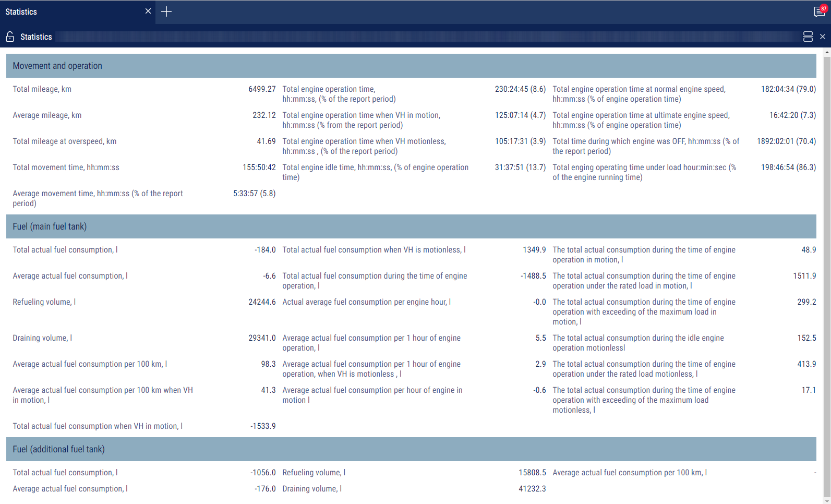The height and width of the screenshot is (504, 831).
Task: Click the Total engine idle time label
Action: point(376,172)
